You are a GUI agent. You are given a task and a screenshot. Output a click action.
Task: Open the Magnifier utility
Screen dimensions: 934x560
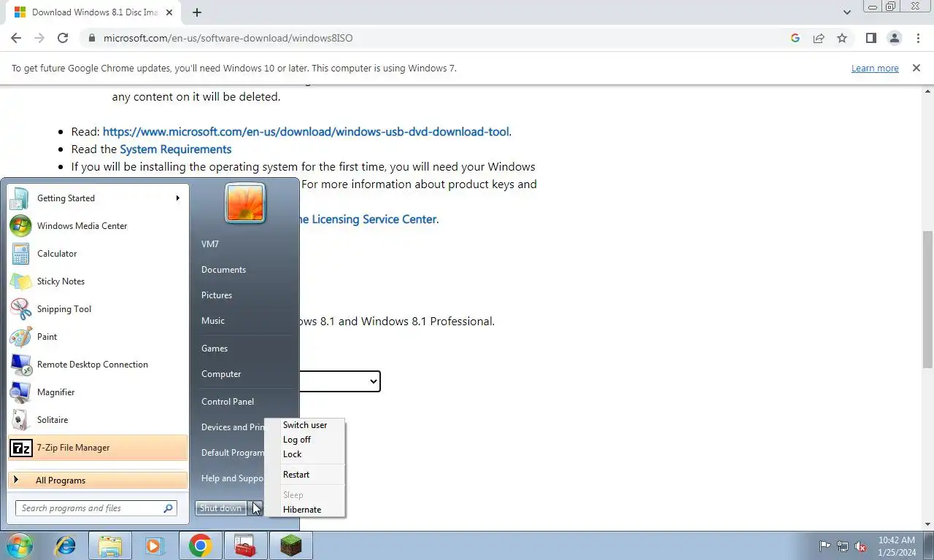[97, 392]
